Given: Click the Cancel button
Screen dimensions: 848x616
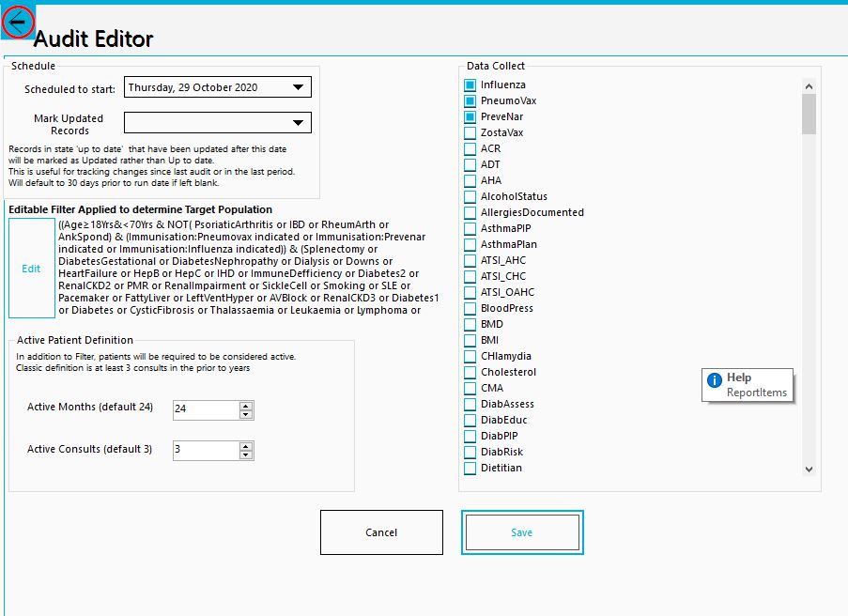Looking at the screenshot, I should (x=381, y=531).
